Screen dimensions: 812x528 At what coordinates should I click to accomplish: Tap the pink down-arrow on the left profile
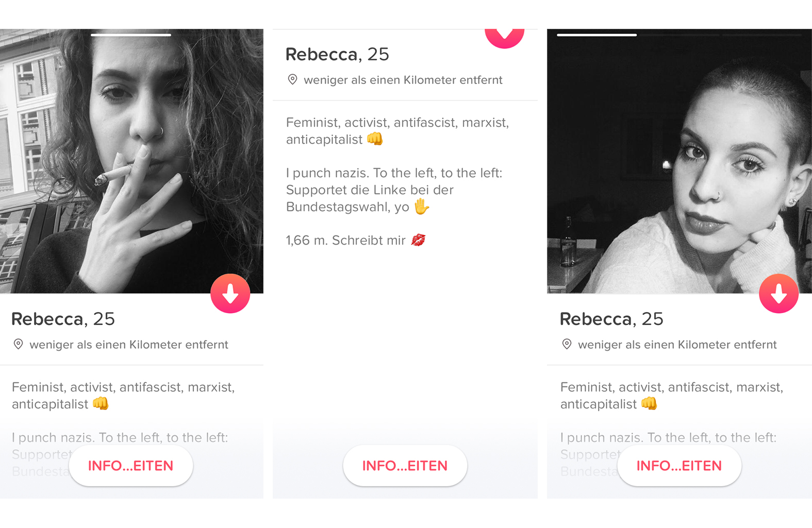pos(230,294)
